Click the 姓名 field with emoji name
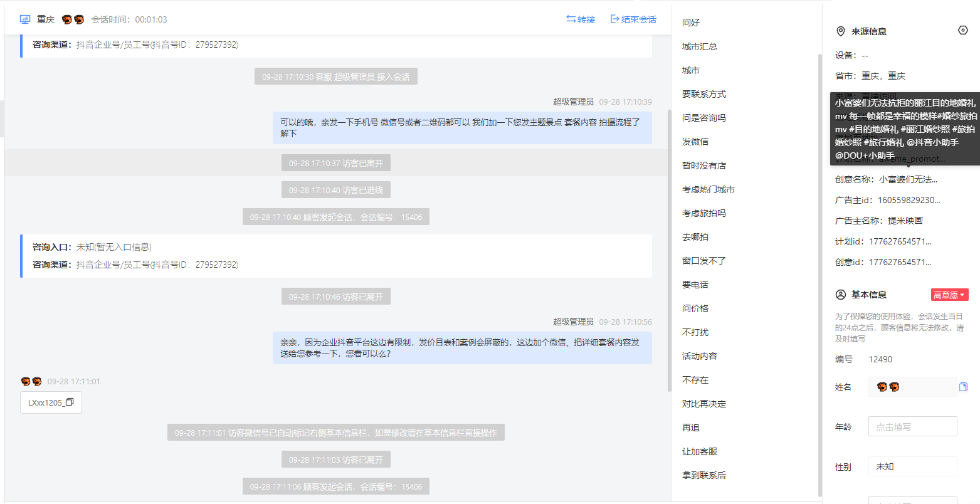The height and width of the screenshot is (504, 980). [912, 387]
